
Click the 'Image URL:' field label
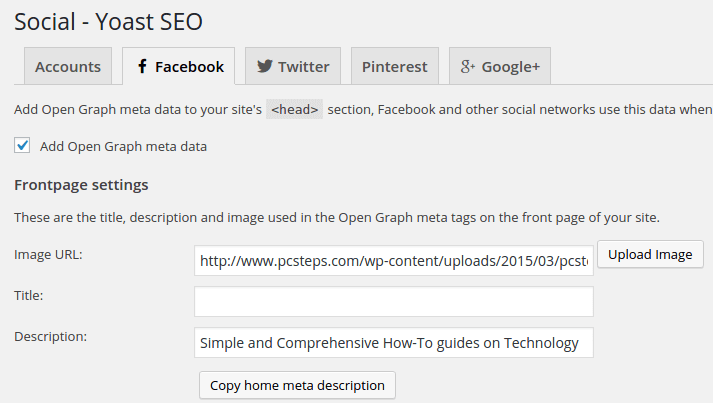click(48, 255)
